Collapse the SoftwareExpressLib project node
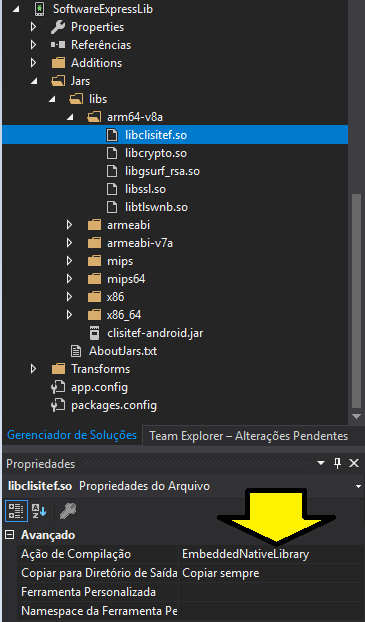 coord(15,9)
